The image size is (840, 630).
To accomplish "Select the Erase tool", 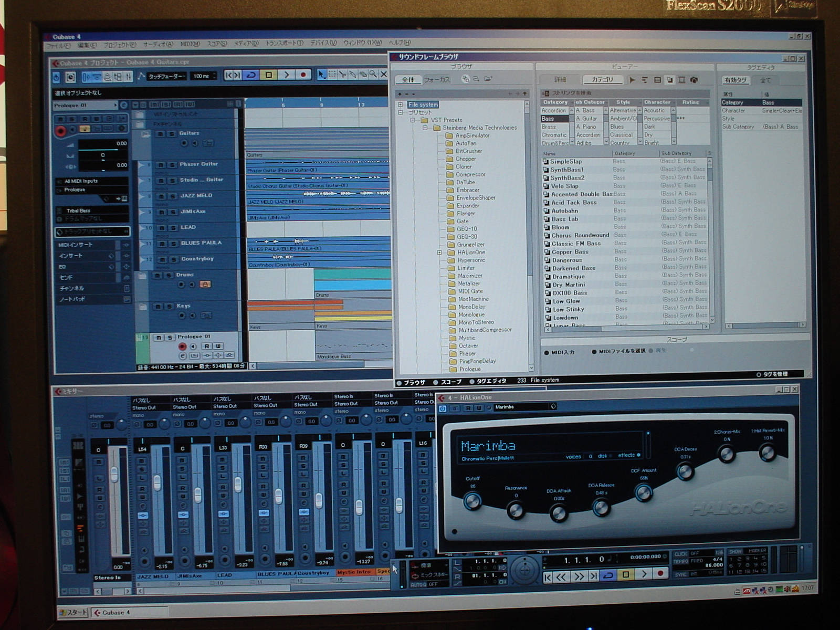I will (x=363, y=75).
